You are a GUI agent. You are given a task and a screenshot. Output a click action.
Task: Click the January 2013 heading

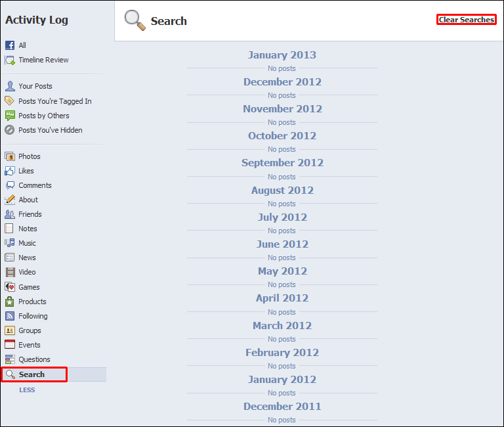click(282, 55)
